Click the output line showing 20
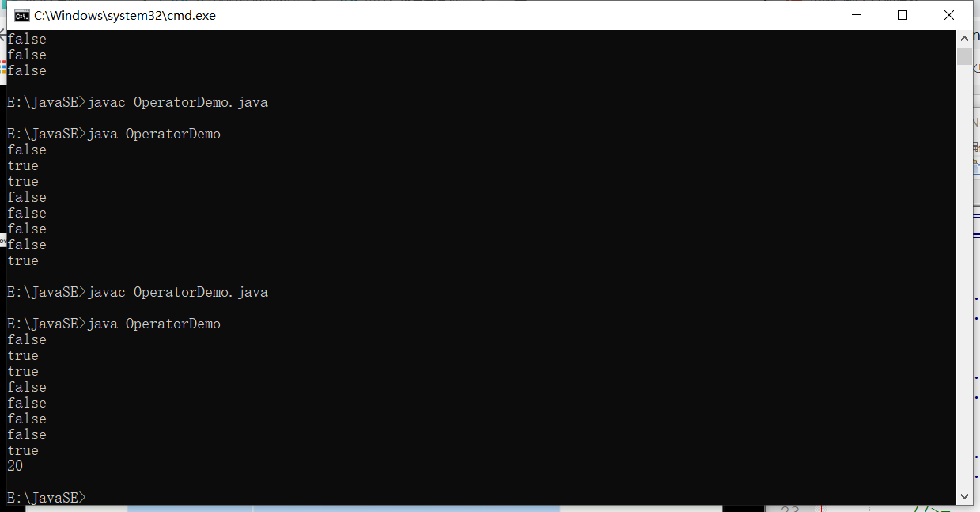 click(15, 466)
